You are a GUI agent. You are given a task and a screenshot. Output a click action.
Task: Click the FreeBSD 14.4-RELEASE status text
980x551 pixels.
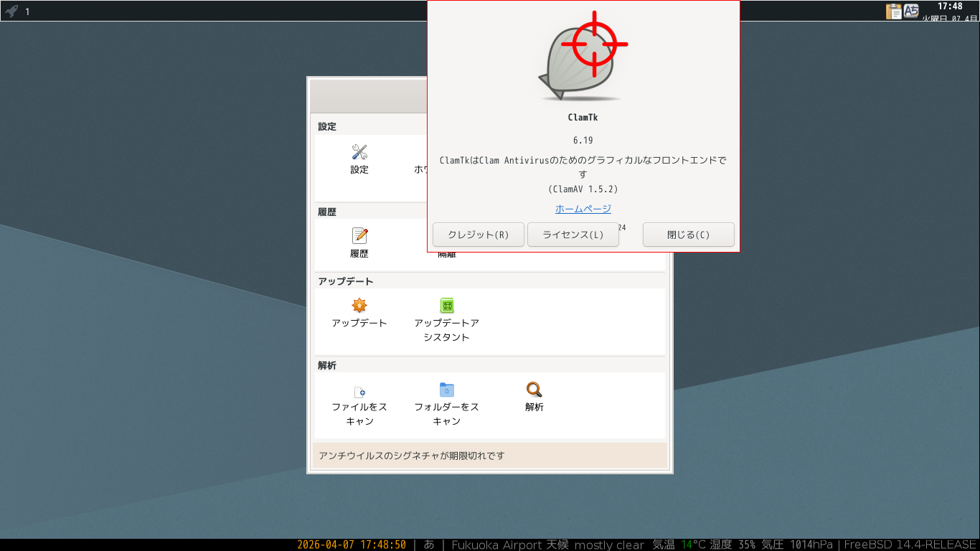(x=910, y=545)
